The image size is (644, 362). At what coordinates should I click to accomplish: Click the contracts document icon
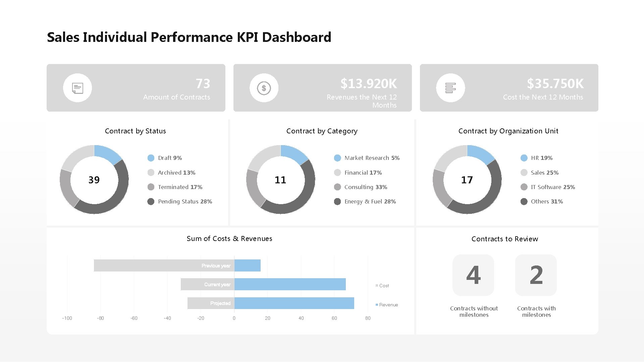77,87
